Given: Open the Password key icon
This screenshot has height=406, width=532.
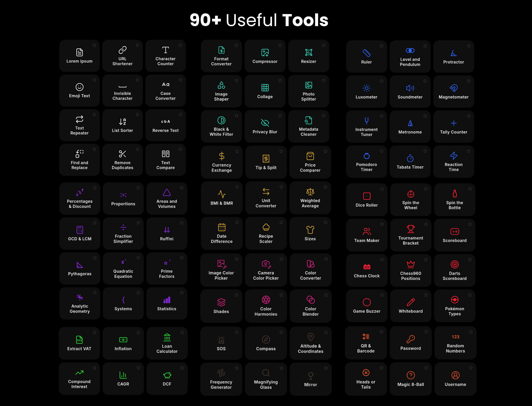Looking at the screenshot, I should click(x=411, y=339).
